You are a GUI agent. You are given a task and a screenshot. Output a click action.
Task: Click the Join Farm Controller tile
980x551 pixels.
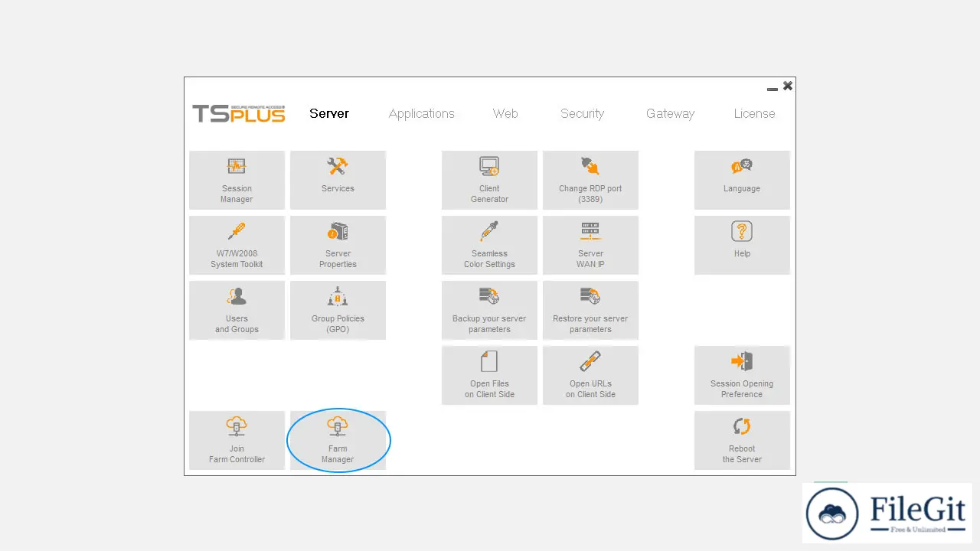[237, 440]
